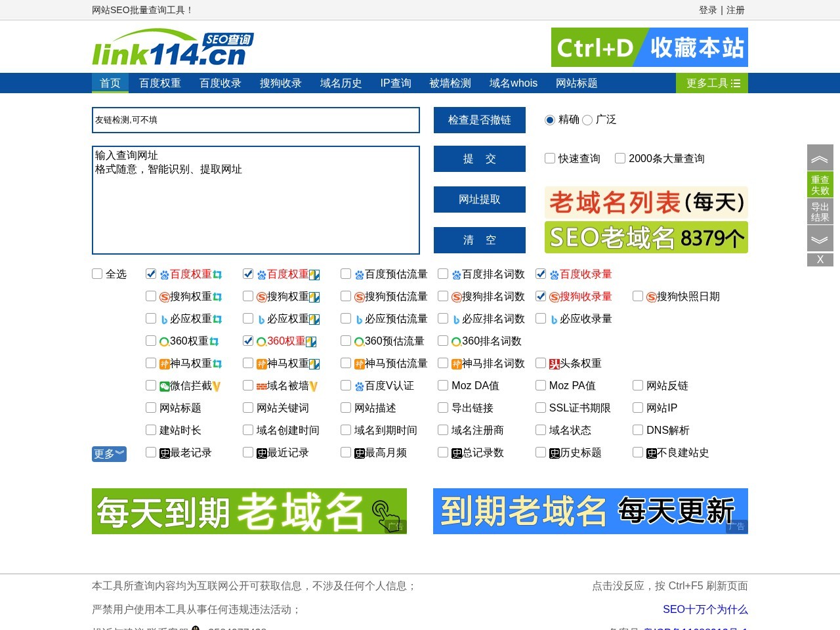Click the Ctrl+D 收藏本站 banner
This screenshot has width=840, height=630.
point(650,47)
